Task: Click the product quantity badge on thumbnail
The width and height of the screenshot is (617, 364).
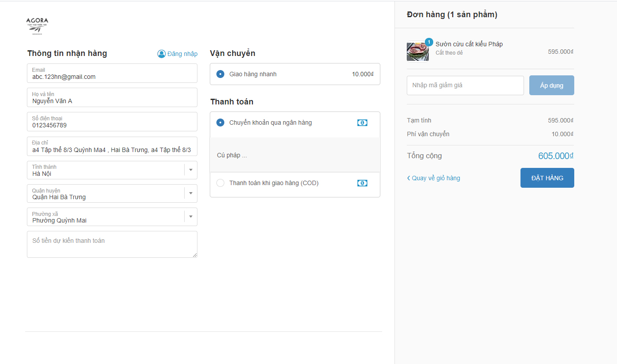Action: [429, 42]
